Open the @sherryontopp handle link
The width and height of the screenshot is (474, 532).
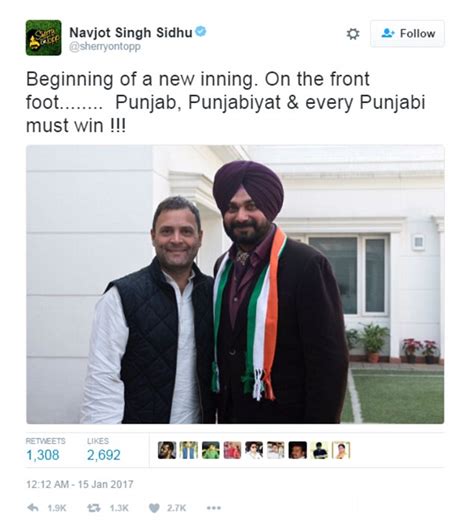(105, 46)
